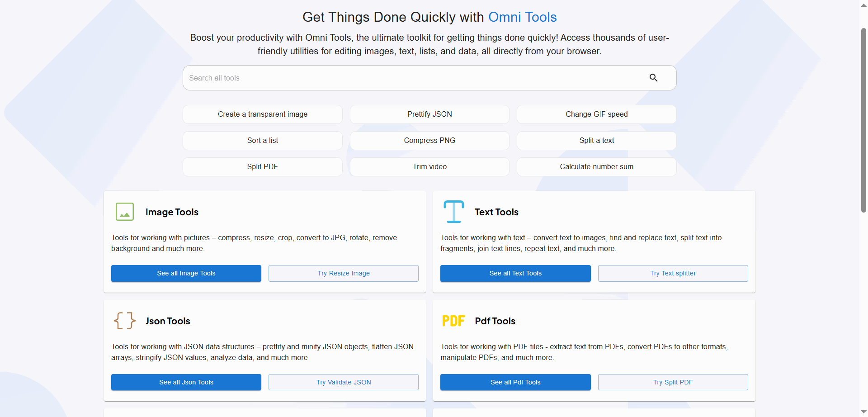Open the Split a text shortcut

pos(596,141)
